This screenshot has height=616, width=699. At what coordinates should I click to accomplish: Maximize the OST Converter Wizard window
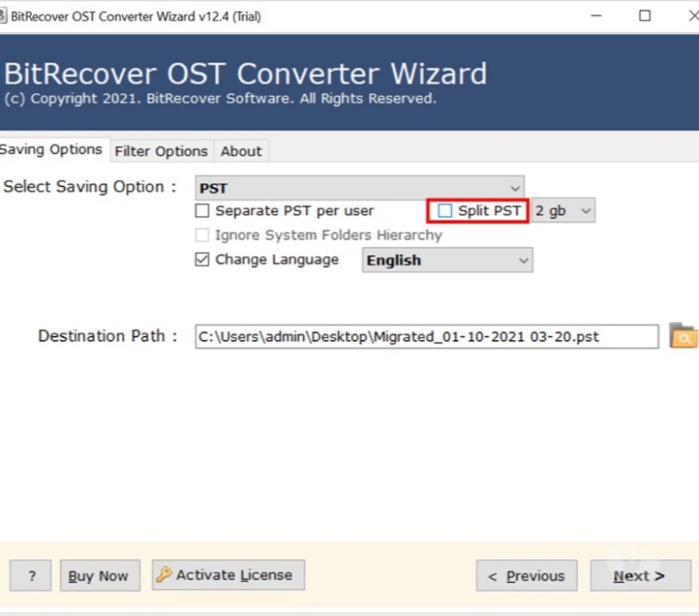pos(644,16)
